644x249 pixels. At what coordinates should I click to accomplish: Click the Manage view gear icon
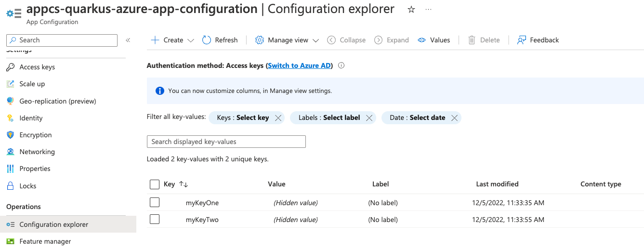coord(259,40)
